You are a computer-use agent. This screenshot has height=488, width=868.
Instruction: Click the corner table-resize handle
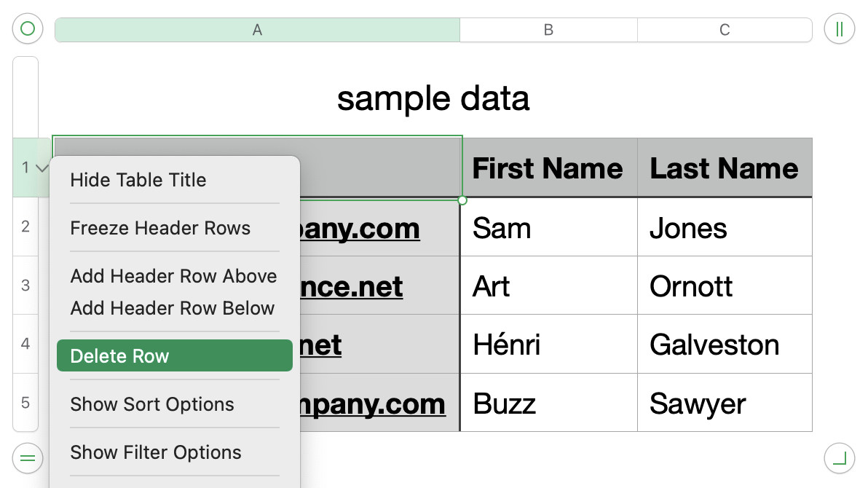(839, 458)
